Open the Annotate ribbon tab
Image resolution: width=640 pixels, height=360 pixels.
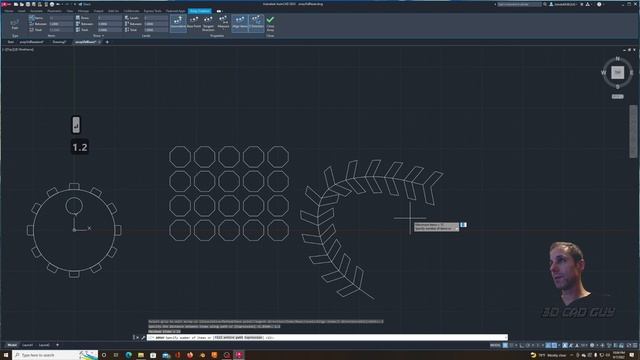(x=36, y=11)
